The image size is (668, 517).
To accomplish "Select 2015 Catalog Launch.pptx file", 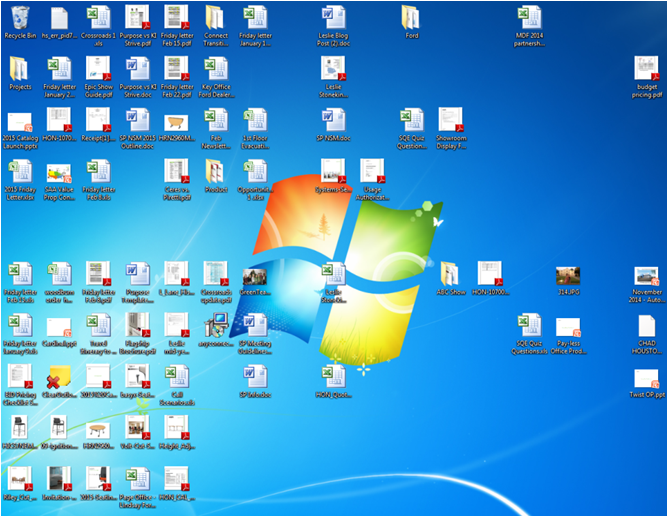I will tap(19, 122).
